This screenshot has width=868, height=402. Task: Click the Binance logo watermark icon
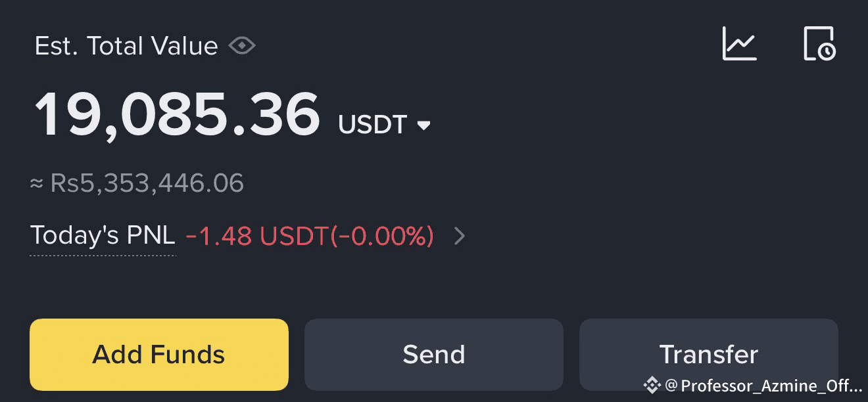[x=652, y=385]
